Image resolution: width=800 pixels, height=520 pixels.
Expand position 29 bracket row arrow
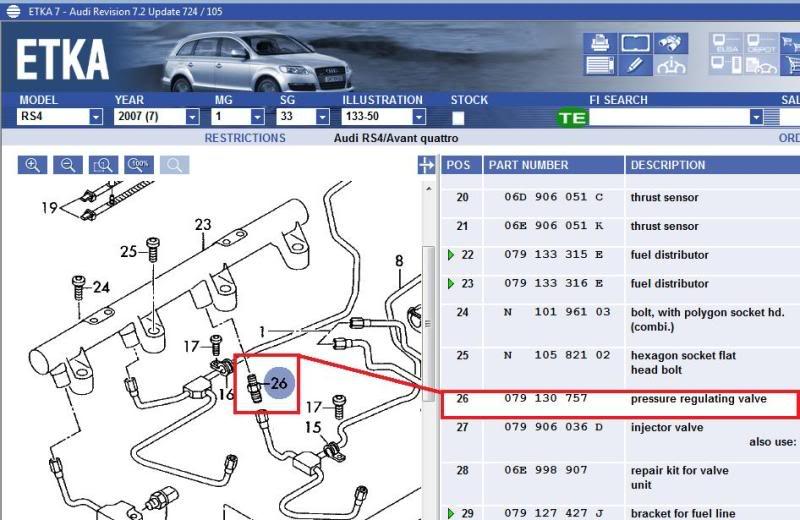coord(451,513)
